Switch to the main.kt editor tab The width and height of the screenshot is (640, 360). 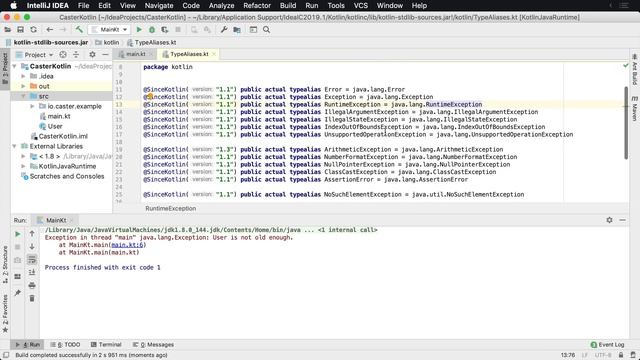[136, 54]
